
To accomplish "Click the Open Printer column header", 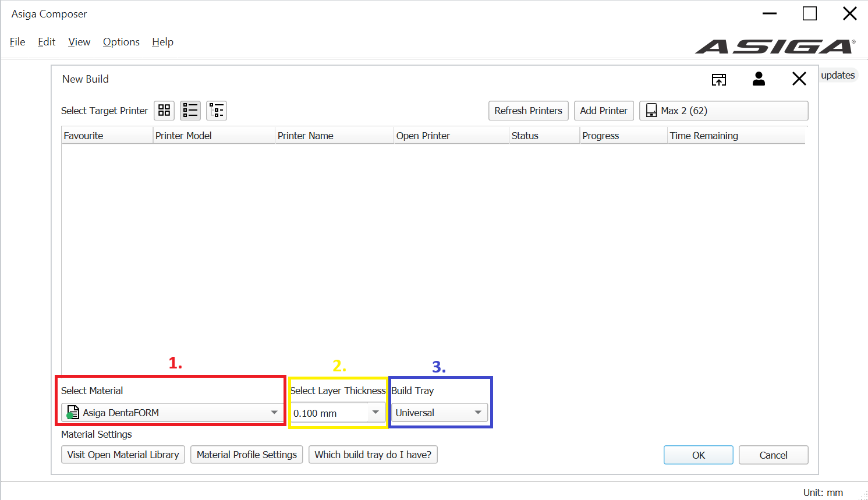I will point(451,136).
